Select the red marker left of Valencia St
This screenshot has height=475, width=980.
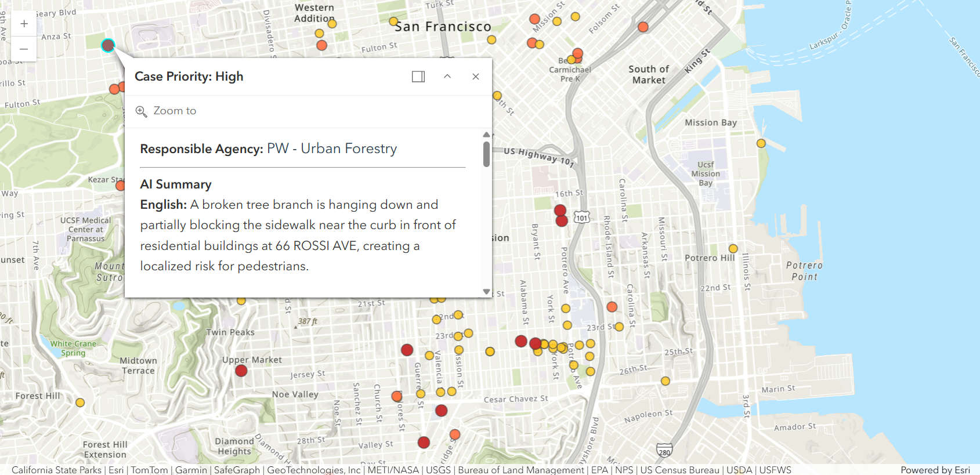click(407, 350)
